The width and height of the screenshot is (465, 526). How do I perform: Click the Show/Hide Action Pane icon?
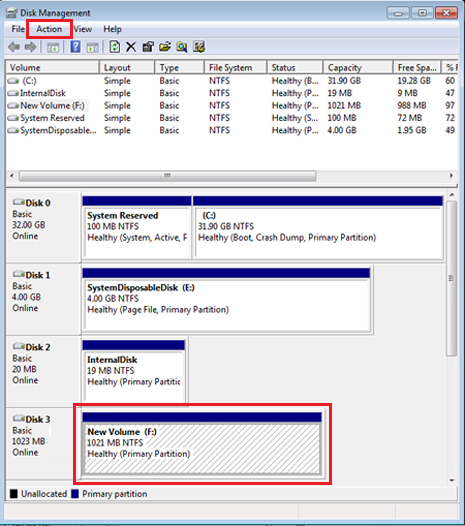point(92,48)
